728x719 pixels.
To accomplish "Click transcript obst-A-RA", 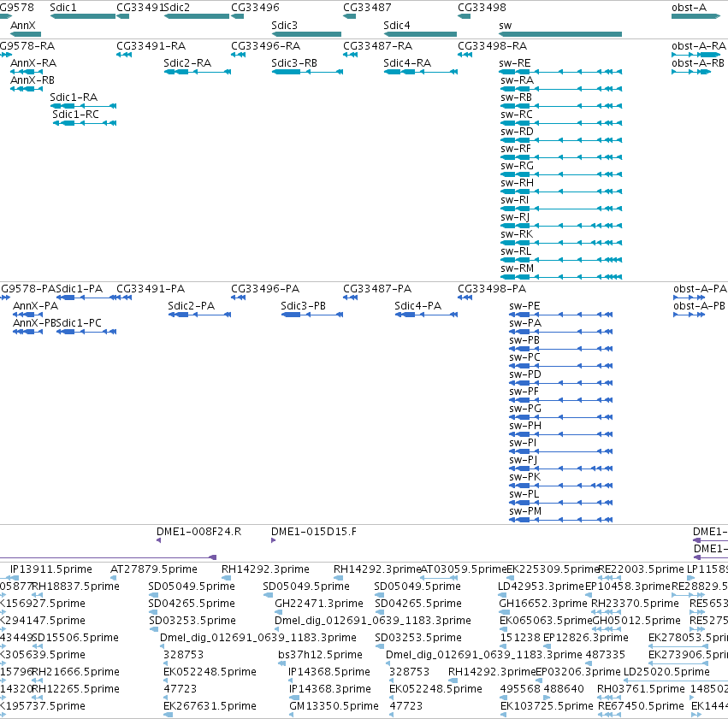I will tap(699, 46).
